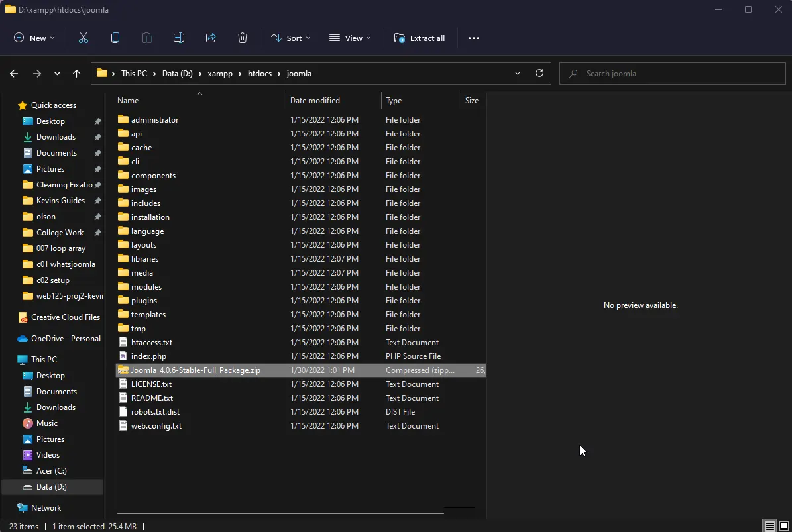
Task: Click Extract all button
Action: pyautogui.click(x=420, y=38)
